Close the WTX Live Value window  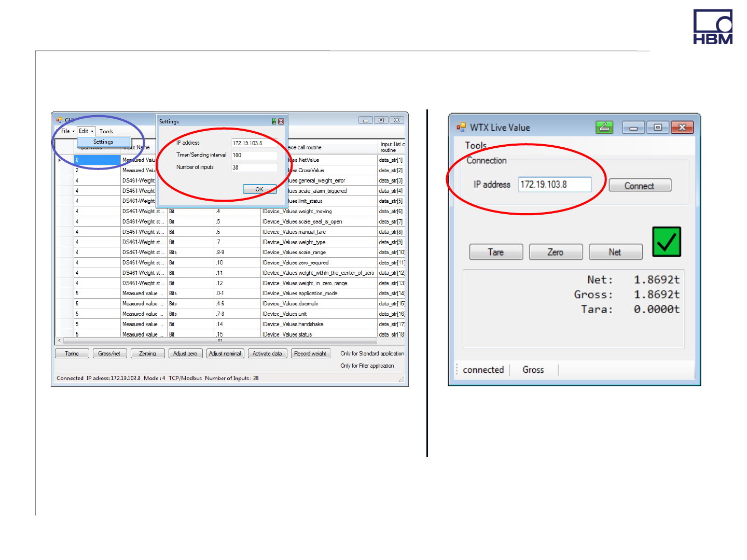coord(682,128)
